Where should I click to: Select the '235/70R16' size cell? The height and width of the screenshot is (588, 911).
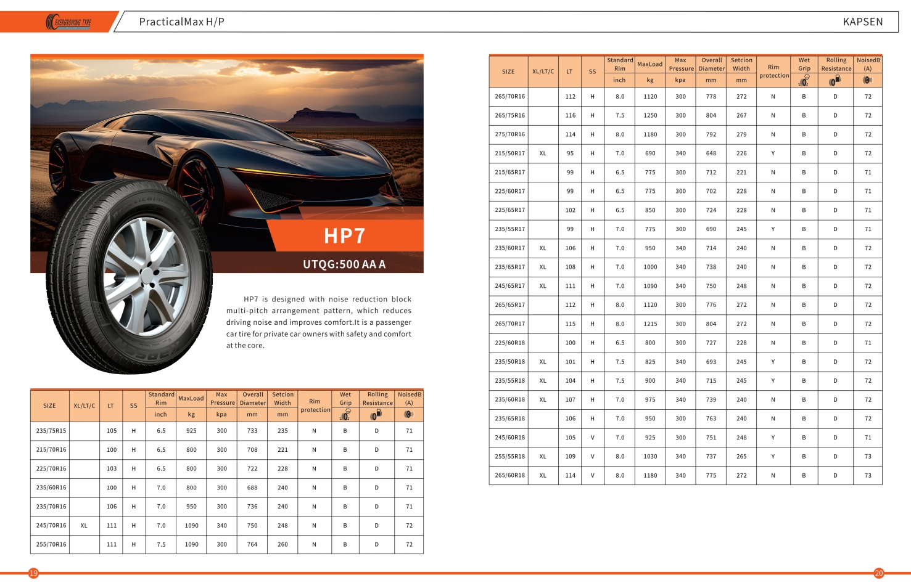[51, 507]
